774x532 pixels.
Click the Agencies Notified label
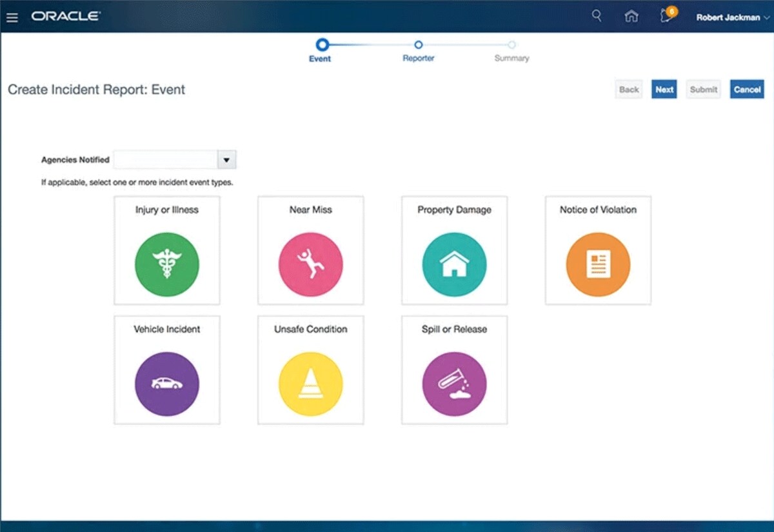tap(75, 160)
